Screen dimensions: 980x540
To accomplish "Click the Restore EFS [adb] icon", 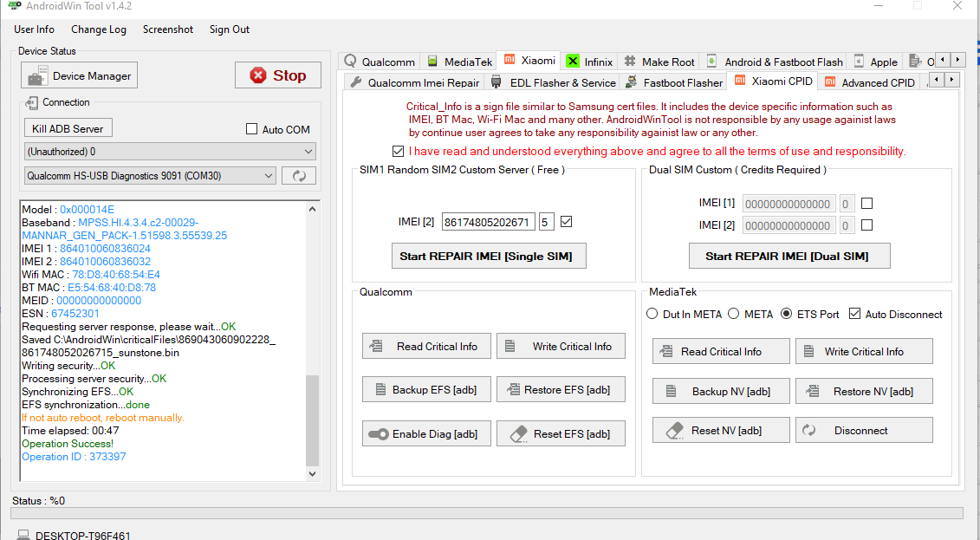I will 513,389.
